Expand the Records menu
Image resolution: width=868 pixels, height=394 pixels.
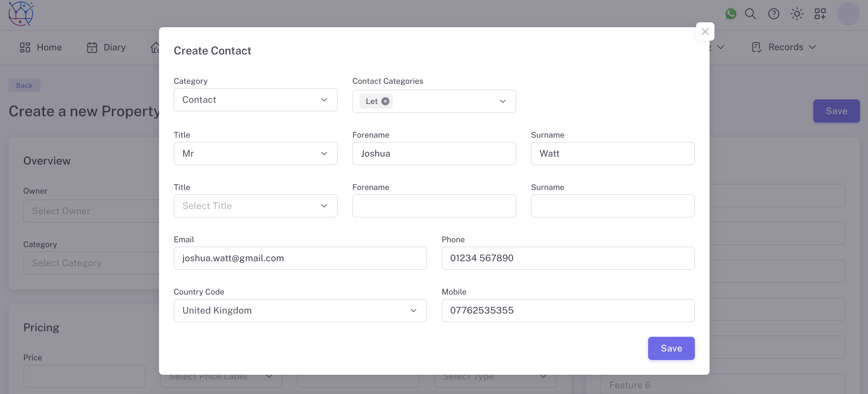[x=784, y=47]
